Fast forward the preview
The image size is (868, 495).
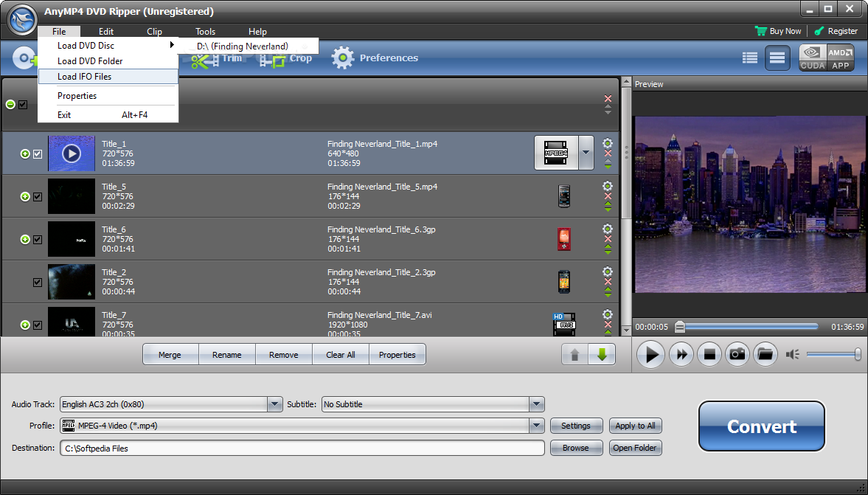tap(681, 354)
